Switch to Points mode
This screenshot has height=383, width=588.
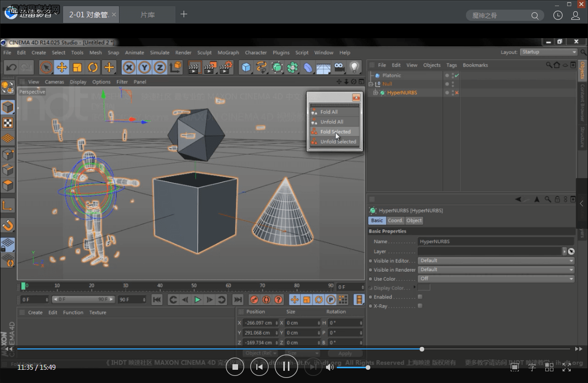(x=8, y=155)
